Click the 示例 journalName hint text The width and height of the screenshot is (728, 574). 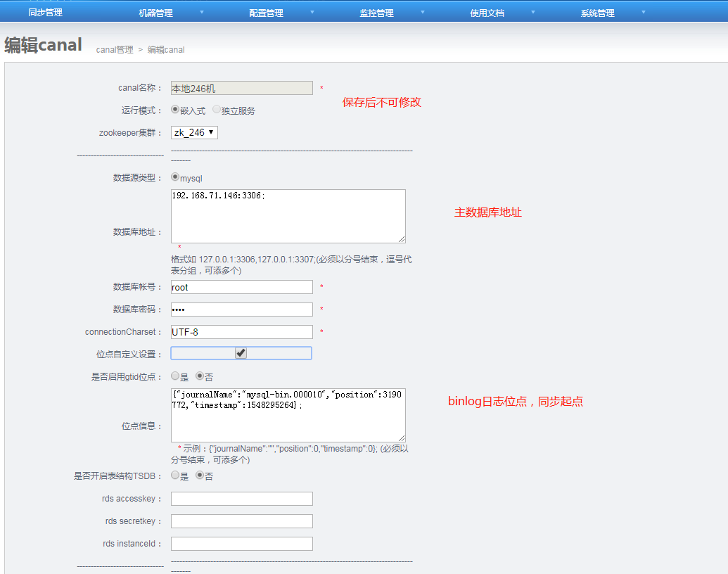click(291, 454)
